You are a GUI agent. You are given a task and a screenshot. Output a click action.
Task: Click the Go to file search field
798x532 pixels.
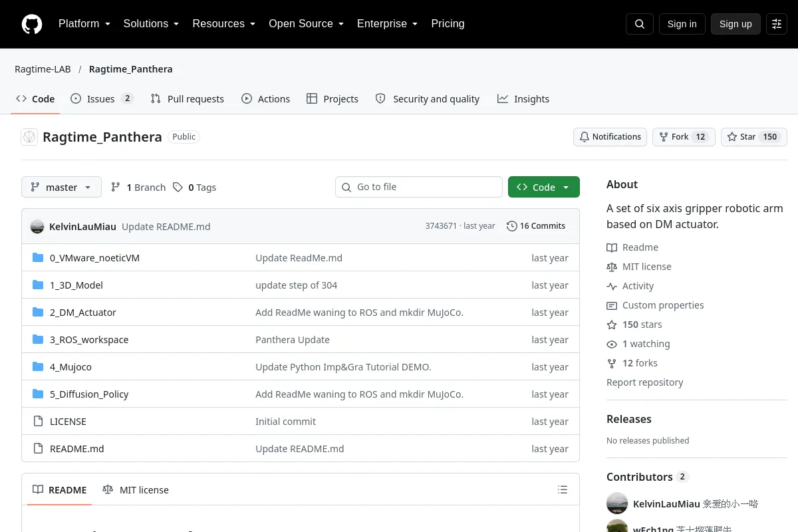tap(419, 188)
